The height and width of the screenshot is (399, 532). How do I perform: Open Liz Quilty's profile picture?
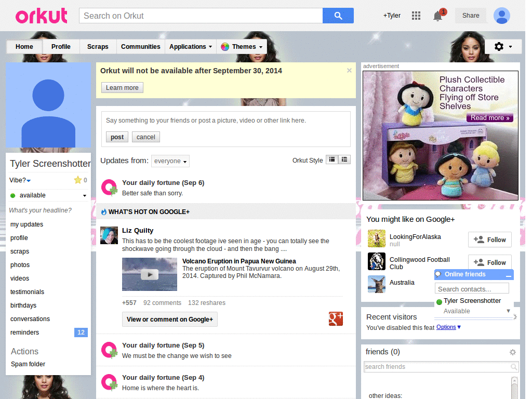(109, 235)
